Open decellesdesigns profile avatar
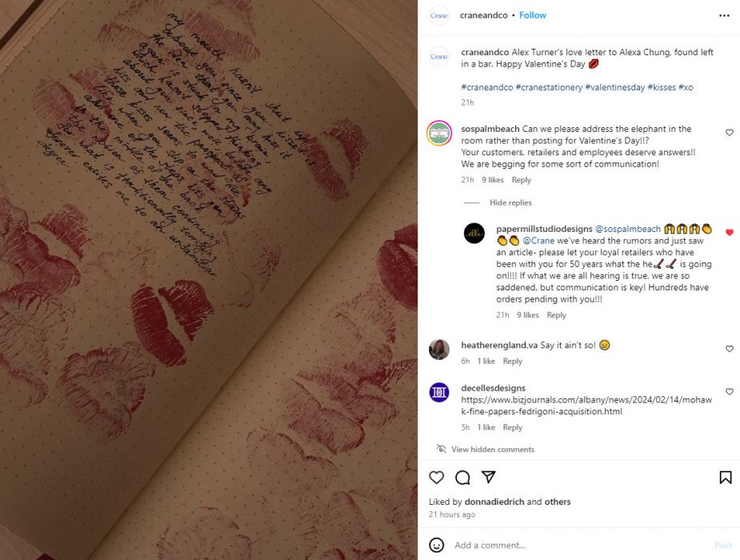This screenshot has height=560, width=740. (439, 392)
